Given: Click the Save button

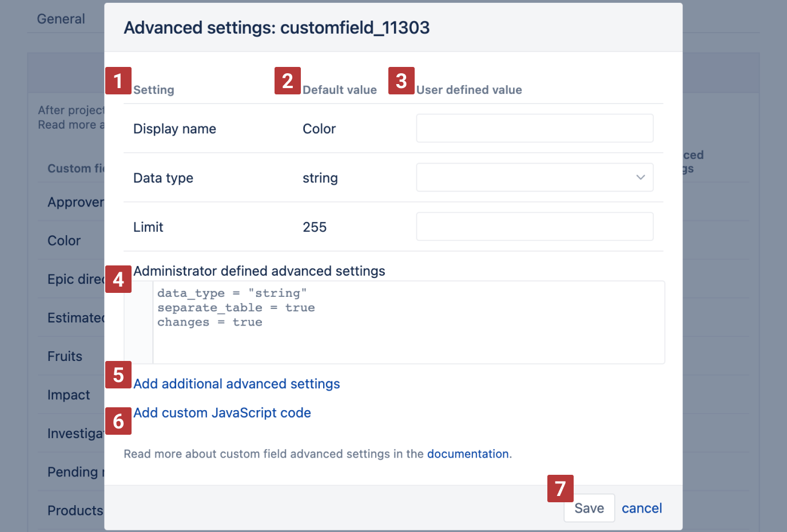Looking at the screenshot, I should coord(589,507).
